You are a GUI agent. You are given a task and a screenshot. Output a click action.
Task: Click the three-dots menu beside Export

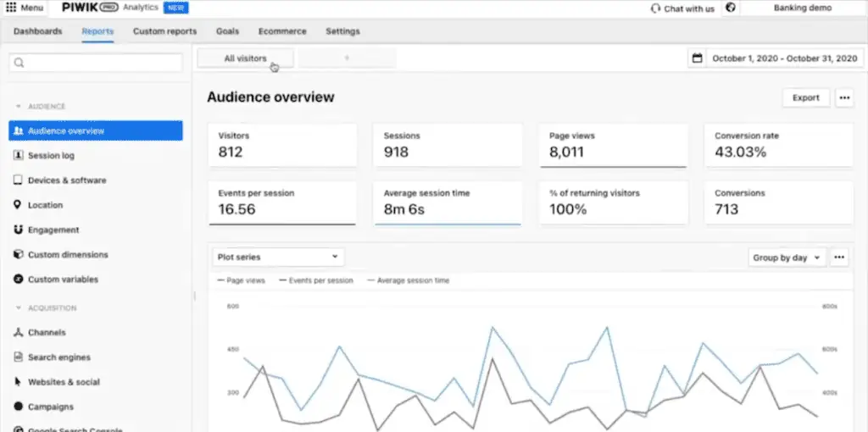click(843, 97)
